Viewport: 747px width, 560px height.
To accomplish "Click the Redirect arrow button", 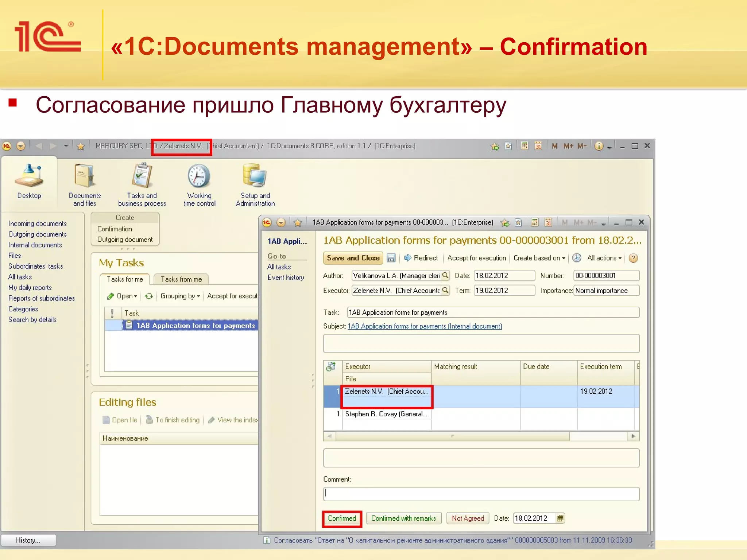I will [x=421, y=258].
